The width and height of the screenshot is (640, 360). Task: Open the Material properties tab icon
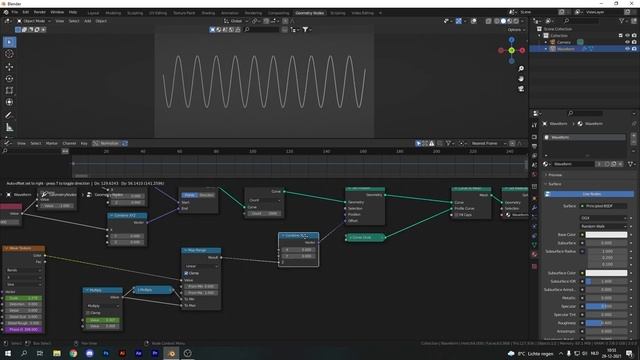(x=534, y=254)
